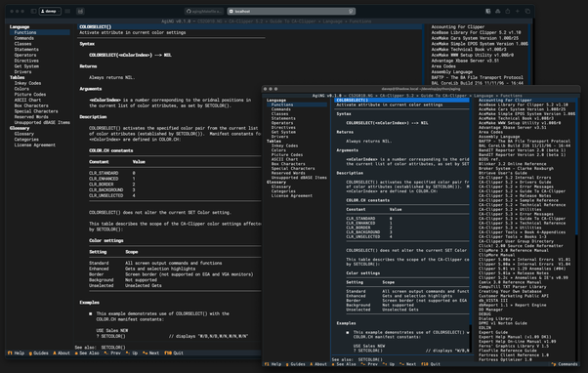Open the tab overview icon in browser
Screen dimensions: 588x373
(x=527, y=12)
